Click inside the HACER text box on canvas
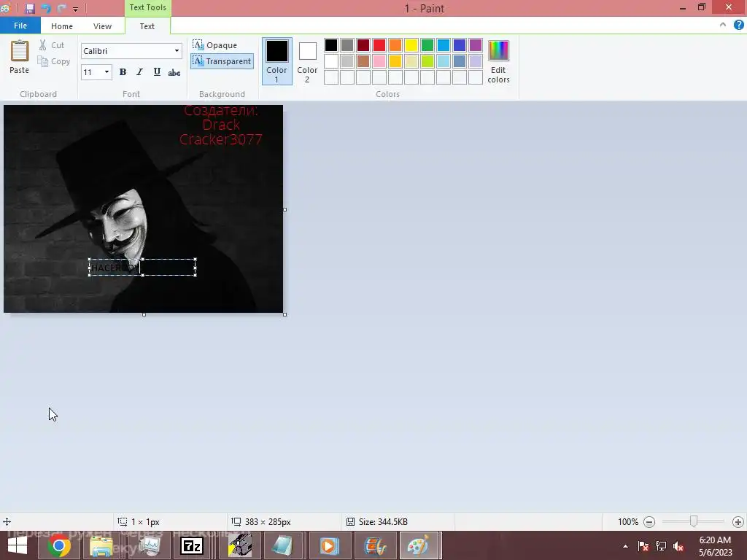 coord(142,267)
